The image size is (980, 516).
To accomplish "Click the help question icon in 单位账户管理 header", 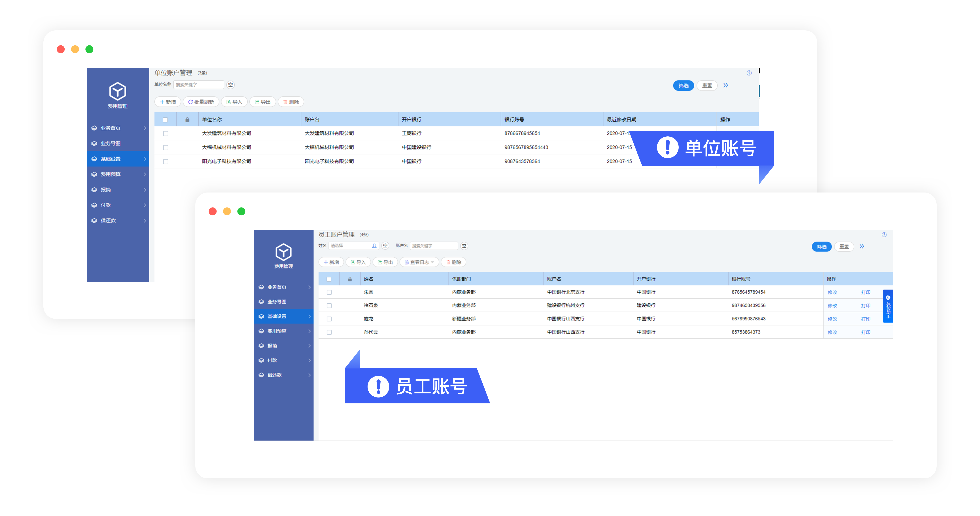I will pos(749,73).
